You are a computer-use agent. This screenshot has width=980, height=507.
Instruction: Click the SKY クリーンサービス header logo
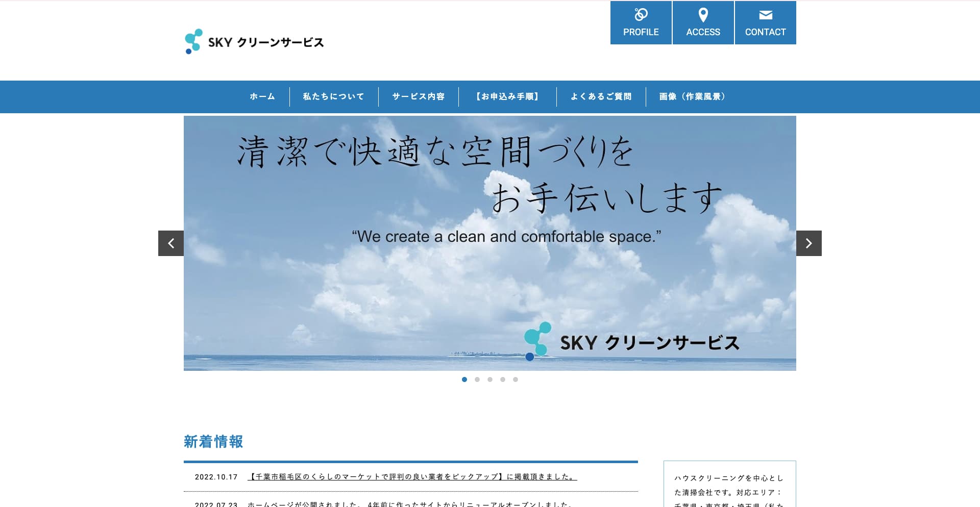[254, 42]
